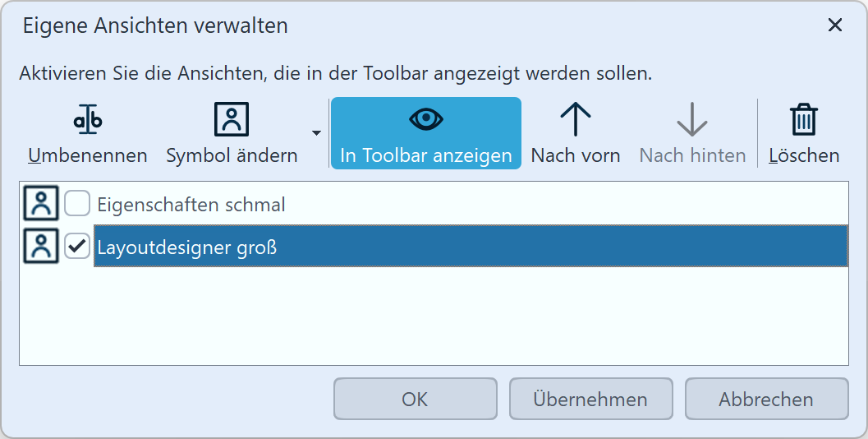
Task: Click the icon beside Layoutdesigner groß
Action: [x=41, y=246]
